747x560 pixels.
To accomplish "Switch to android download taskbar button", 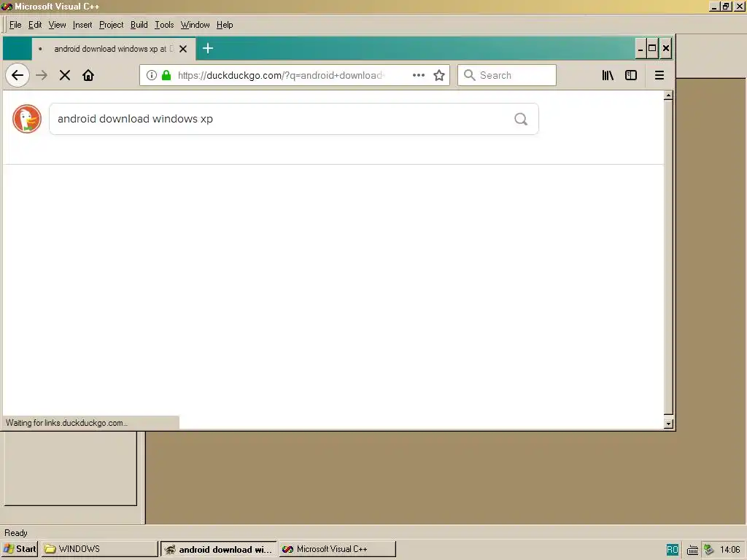I will tap(219, 549).
